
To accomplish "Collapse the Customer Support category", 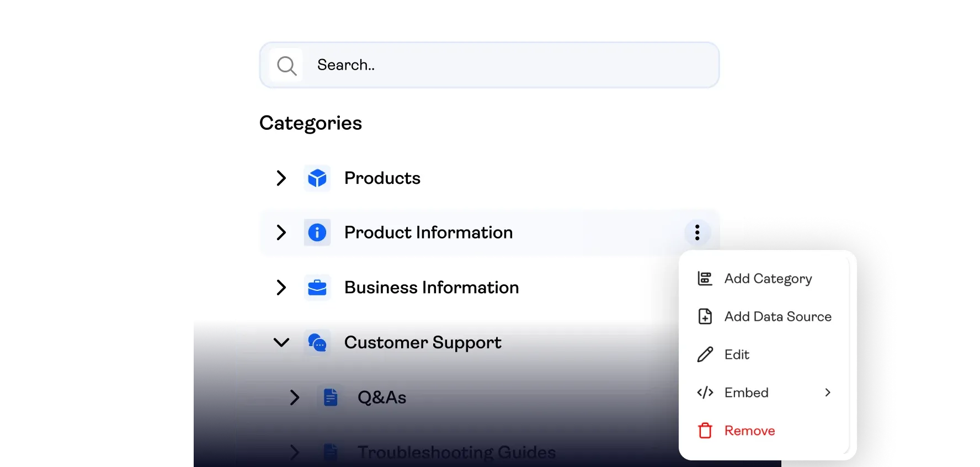I will (281, 343).
